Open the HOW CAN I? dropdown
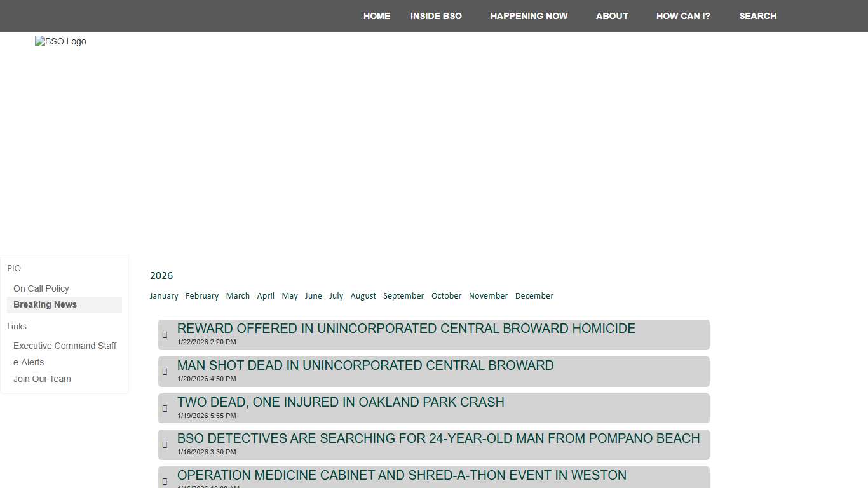868x488 pixels. (x=683, y=16)
